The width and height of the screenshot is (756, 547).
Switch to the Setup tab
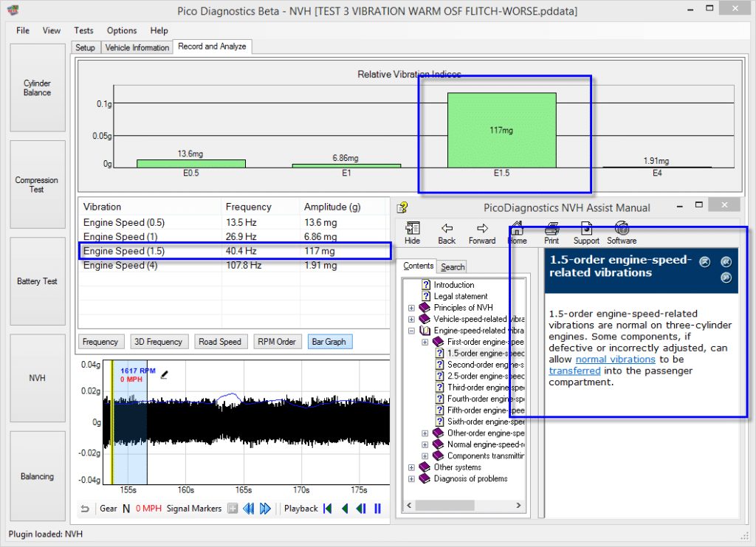point(86,48)
